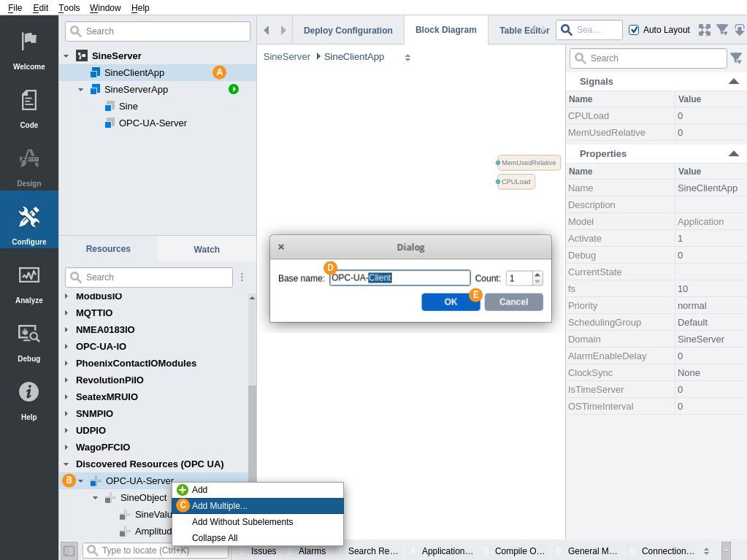
Task: Click the fit-to-view icon beside Auto Layout
Action: point(704,30)
